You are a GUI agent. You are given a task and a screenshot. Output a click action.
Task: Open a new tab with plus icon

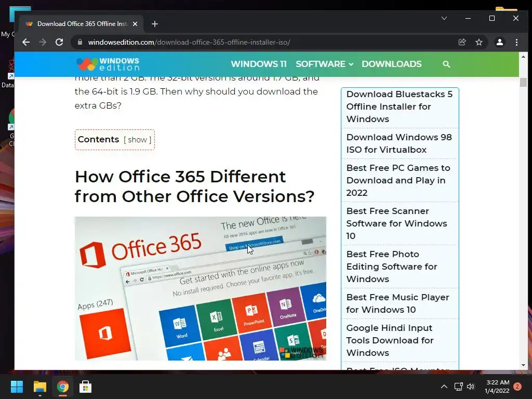click(x=155, y=24)
